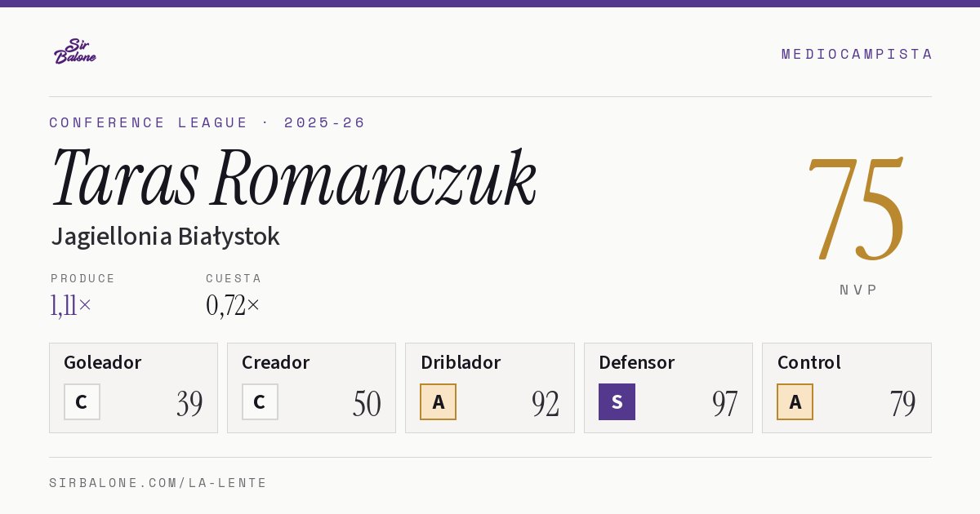Click the Defensor card title

[x=637, y=362]
